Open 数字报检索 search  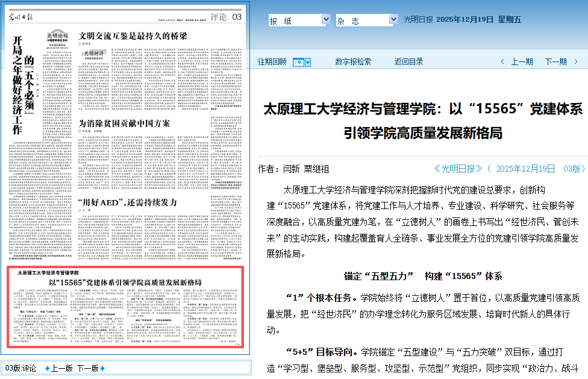point(353,61)
